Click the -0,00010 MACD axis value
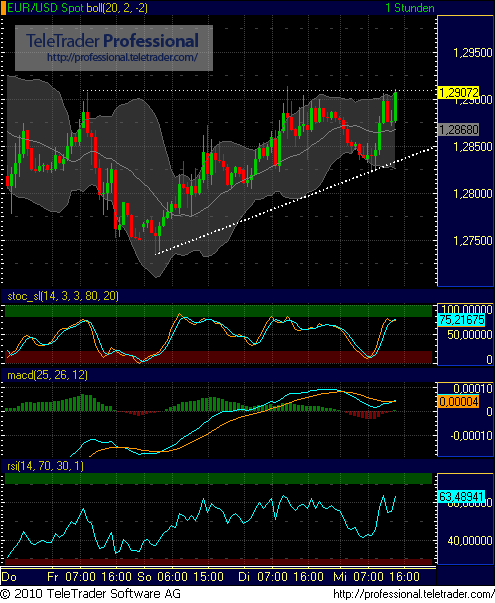The image size is (495, 603). (x=471, y=436)
